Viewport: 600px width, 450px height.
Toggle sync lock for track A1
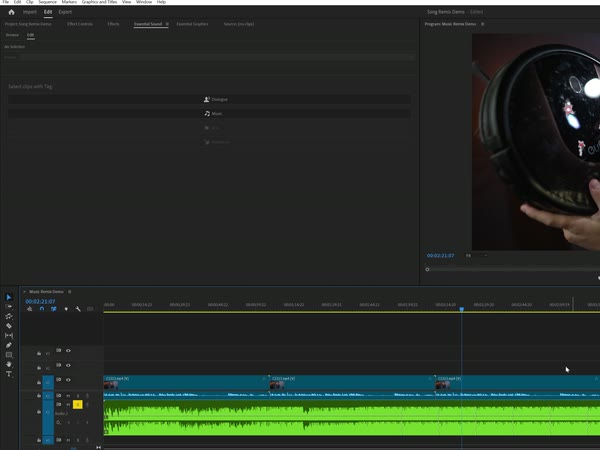[x=59, y=396]
